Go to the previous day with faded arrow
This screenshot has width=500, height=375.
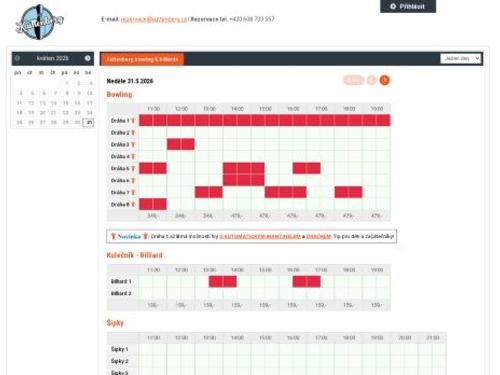point(372,80)
